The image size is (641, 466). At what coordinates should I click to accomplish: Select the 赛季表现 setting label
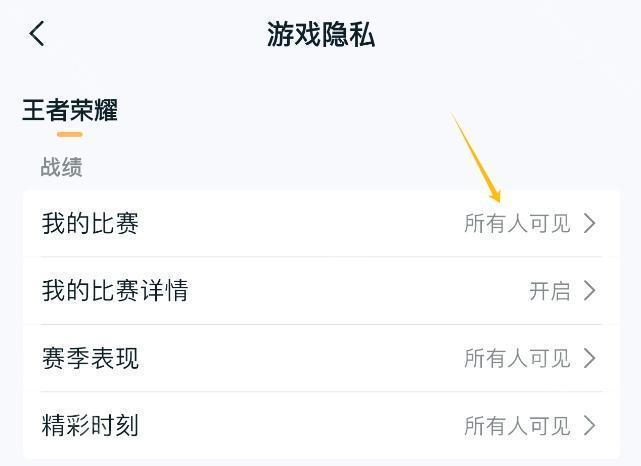pyautogui.click(x=90, y=358)
